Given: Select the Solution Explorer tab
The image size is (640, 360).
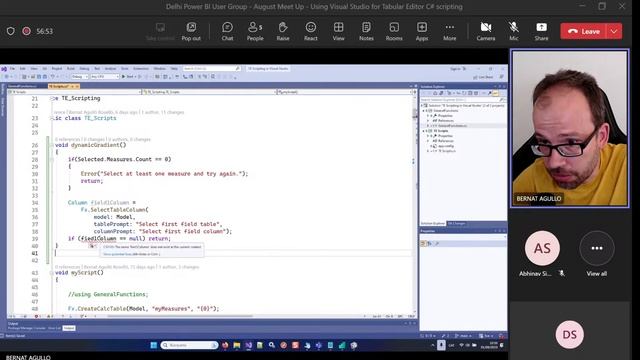Looking at the screenshot, I should [433, 224].
